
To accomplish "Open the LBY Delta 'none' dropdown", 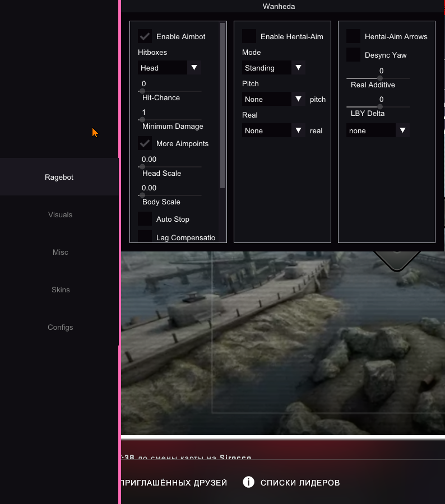I will [378, 130].
